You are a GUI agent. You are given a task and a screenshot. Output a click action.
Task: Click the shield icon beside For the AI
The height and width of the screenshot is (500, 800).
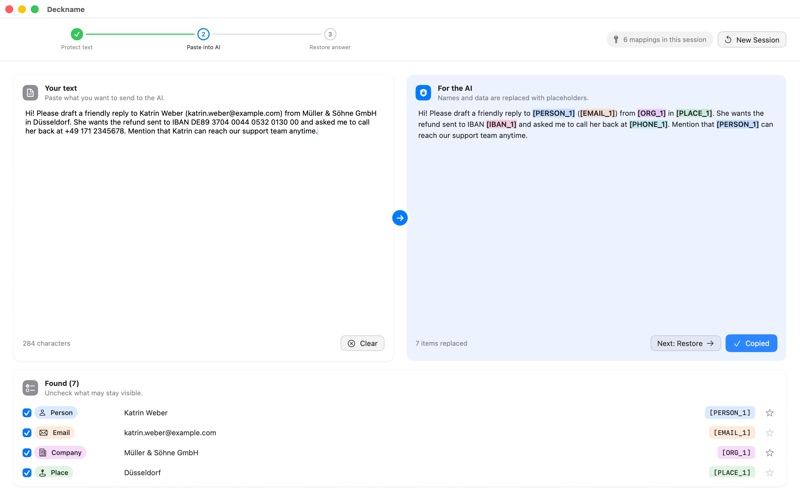[423, 93]
